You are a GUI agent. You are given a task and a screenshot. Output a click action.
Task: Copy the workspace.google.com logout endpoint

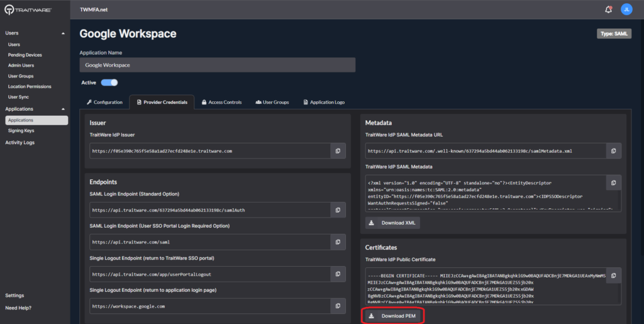(338, 306)
